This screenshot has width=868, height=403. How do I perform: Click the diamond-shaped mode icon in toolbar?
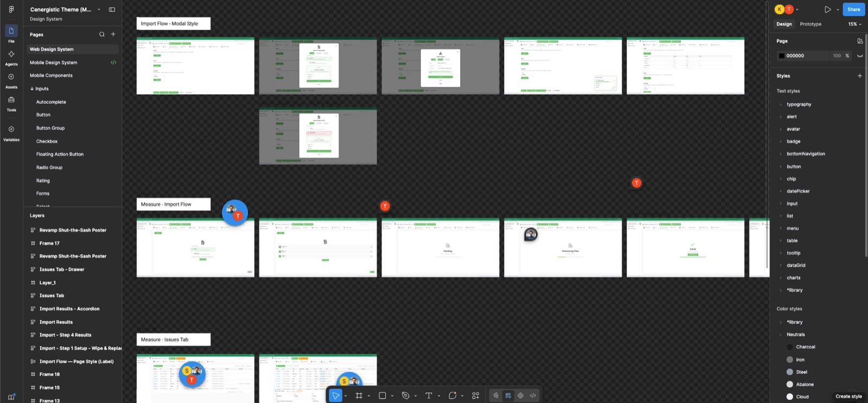click(x=521, y=395)
